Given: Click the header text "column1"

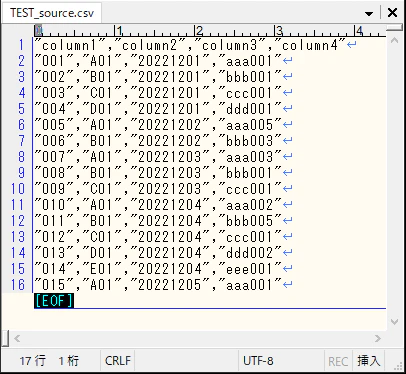Looking at the screenshot, I should tap(70, 45).
